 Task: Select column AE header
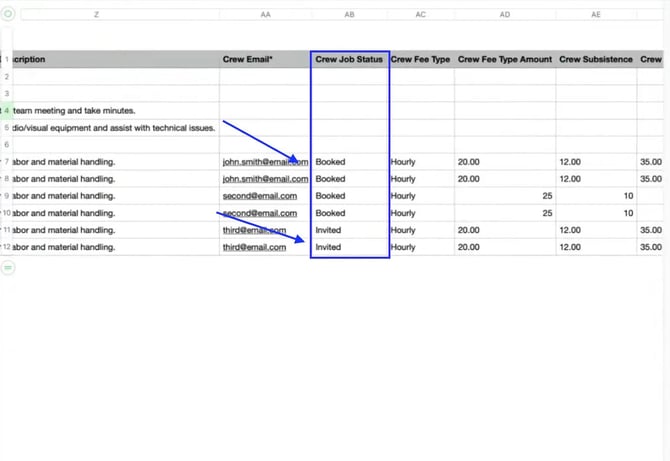(596, 15)
